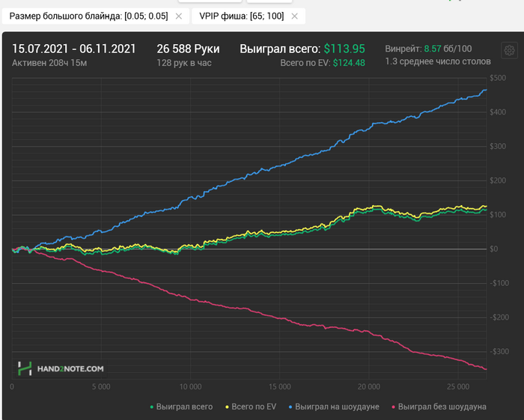Click the 20 000 x-axis label

pos(369,387)
